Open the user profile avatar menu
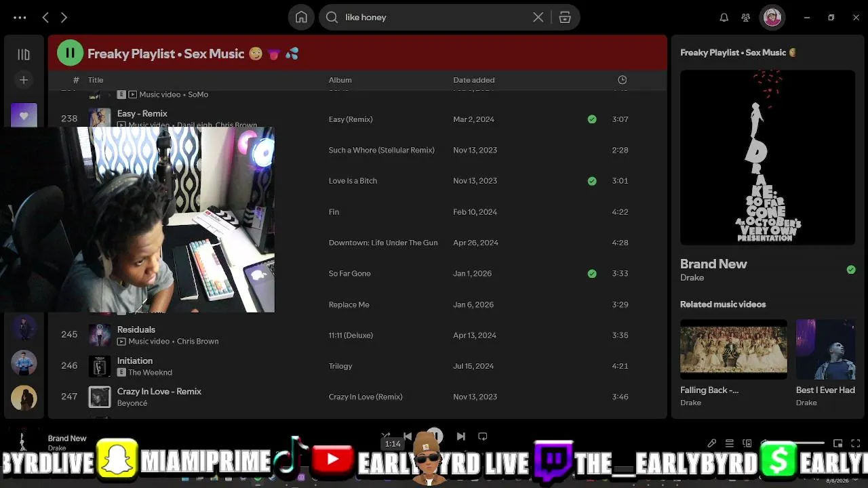The image size is (868, 488). [x=772, y=18]
